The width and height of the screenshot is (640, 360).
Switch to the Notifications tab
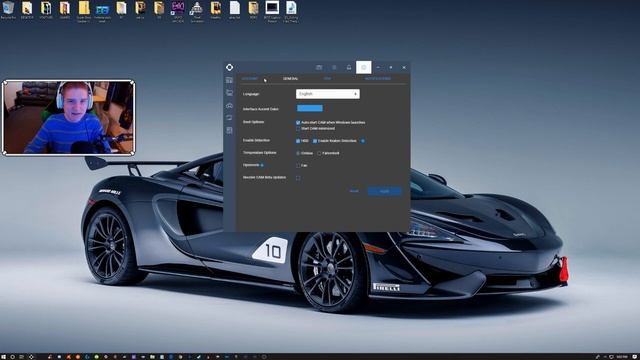click(378, 79)
